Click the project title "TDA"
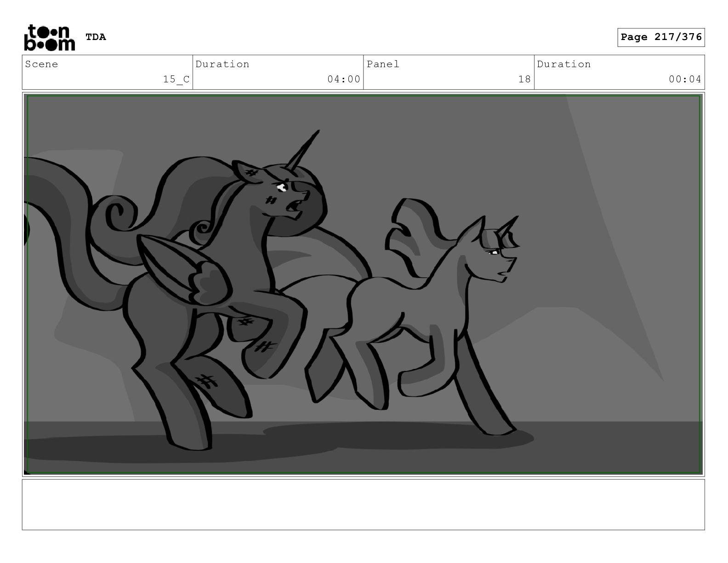Screen dimensions: 728x563 (96, 37)
